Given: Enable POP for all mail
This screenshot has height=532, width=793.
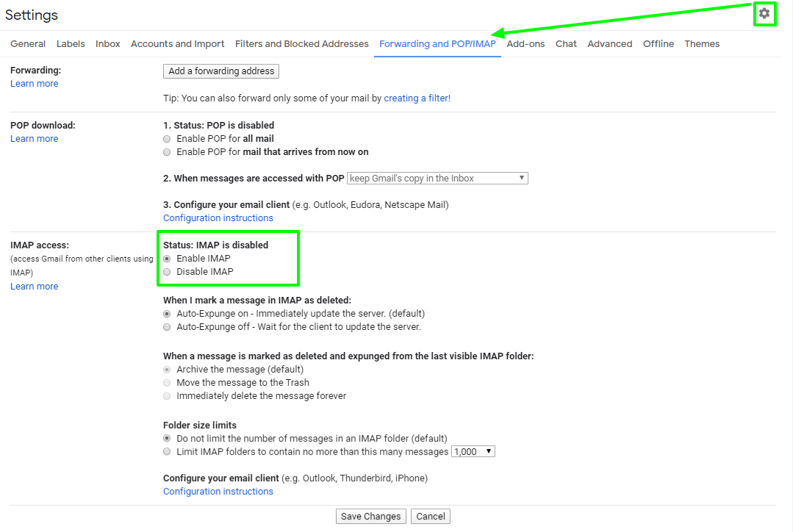Looking at the screenshot, I should point(168,139).
